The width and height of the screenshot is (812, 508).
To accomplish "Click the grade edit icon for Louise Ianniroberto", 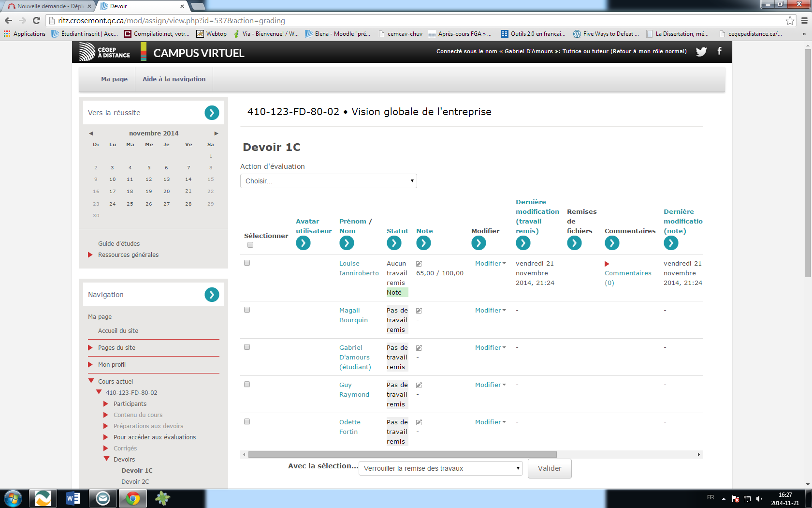I will click(x=419, y=264).
